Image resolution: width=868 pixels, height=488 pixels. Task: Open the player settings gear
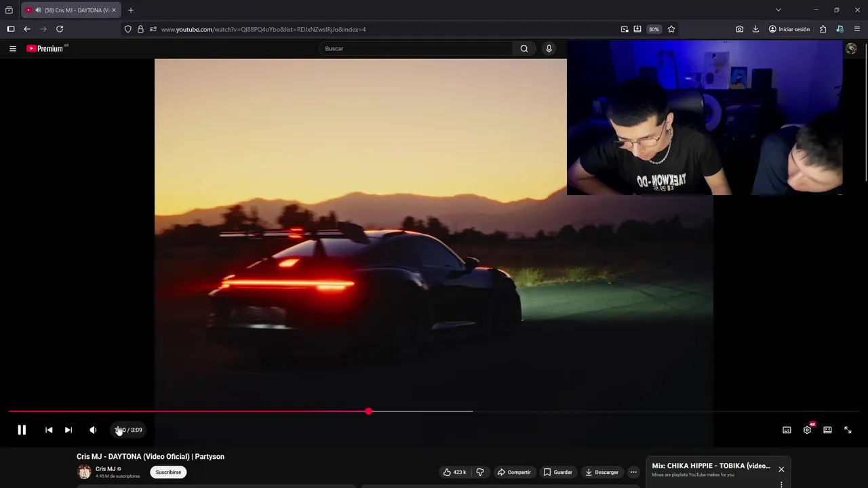pyautogui.click(x=807, y=430)
